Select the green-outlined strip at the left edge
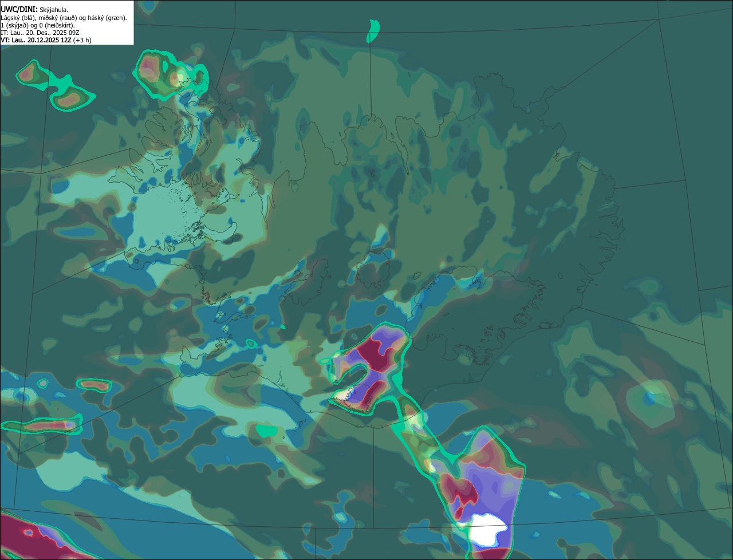 pyautogui.click(x=40, y=423)
